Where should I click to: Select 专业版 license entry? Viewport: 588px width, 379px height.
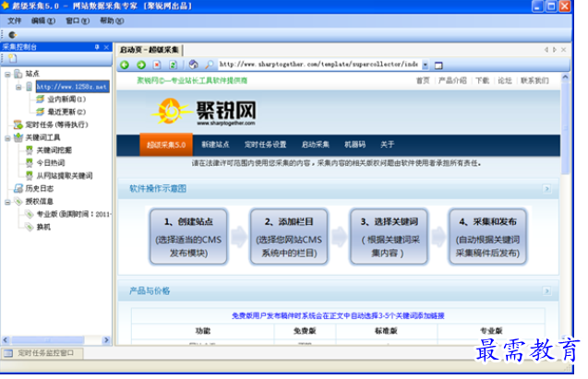click(74, 214)
